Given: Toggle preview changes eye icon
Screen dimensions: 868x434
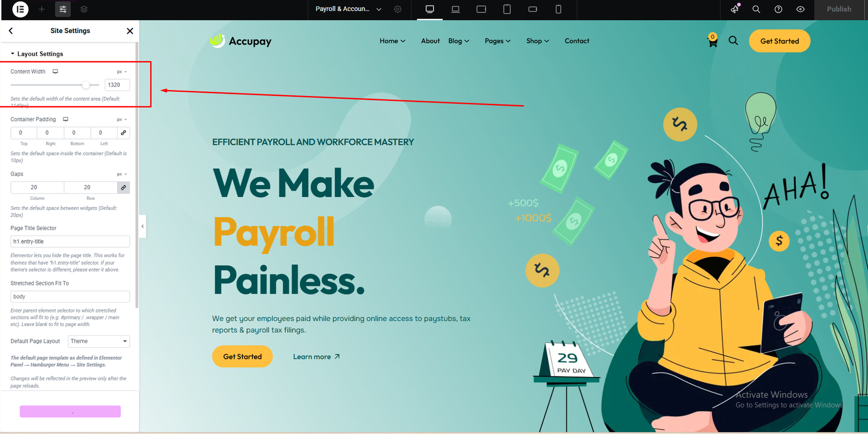Looking at the screenshot, I should pos(800,9).
